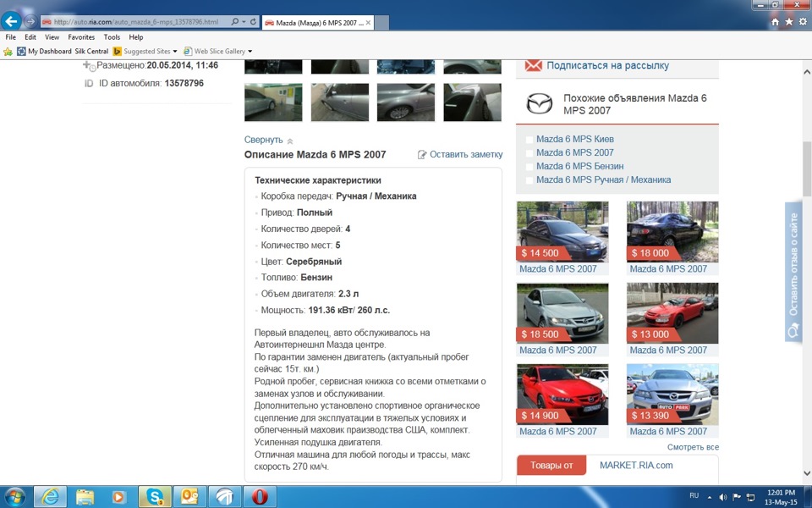812x508 pixels.
Task: Open the white round app in taskbar
Action: 225,497
